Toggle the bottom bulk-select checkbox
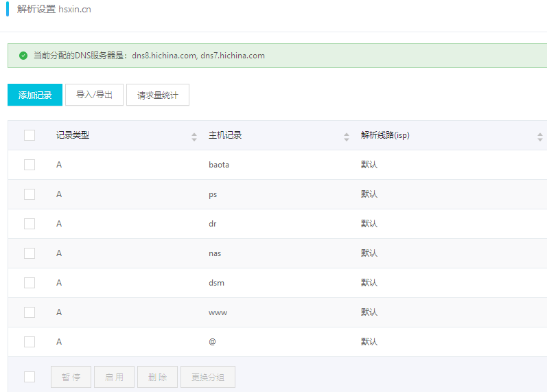This screenshot has height=392, width=547. click(x=30, y=377)
